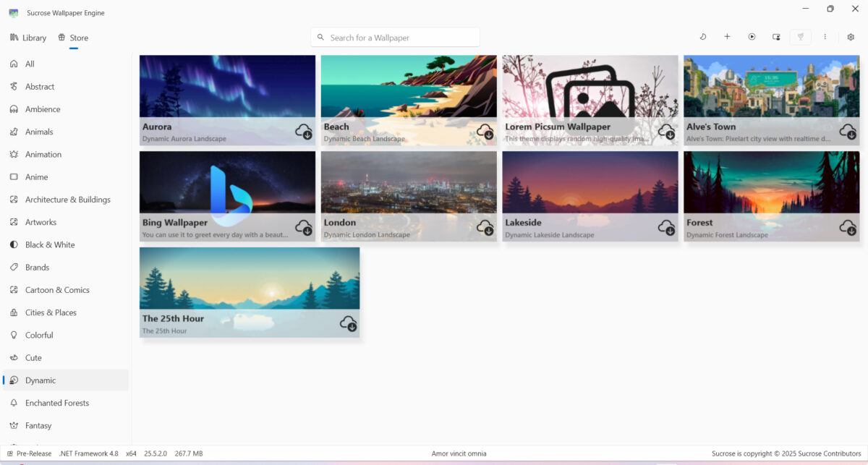Image resolution: width=868 pixels, height=465 pixels.
Task: Open the Enchanted Forests category
Action: pyautogui.click(x=57, y=403)
